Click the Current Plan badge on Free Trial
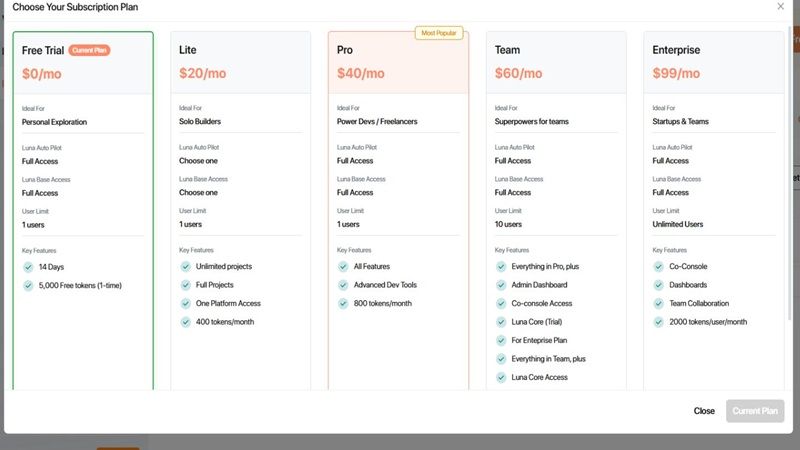Screen dimensions: 800x450 tap(89, 50)
